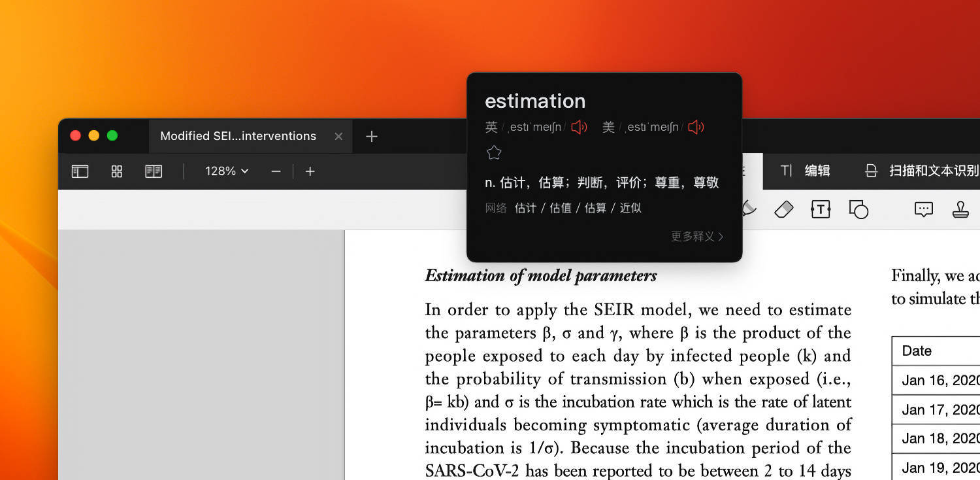
Task: Click the Jan 19, 2020 table cell
Action: (936, 467)
